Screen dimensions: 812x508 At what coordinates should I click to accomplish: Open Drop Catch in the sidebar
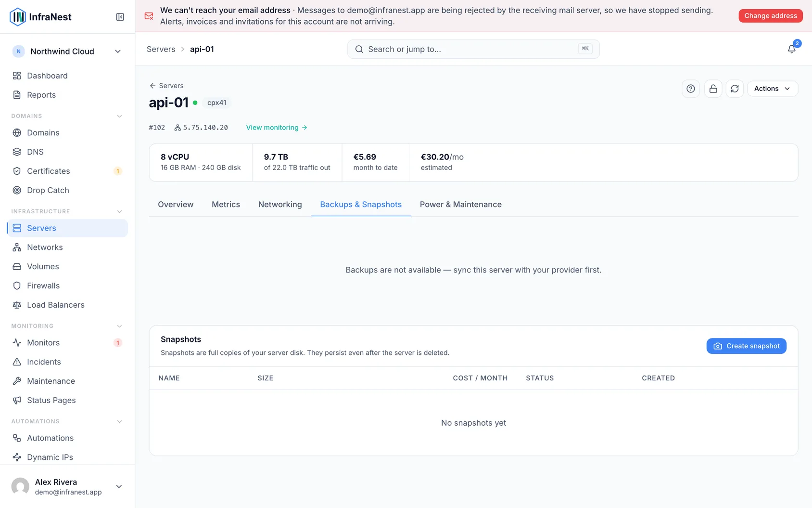coord(67,190)
